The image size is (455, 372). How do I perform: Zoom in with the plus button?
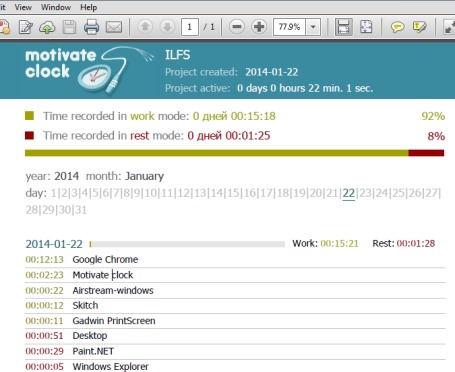[259, 27]
